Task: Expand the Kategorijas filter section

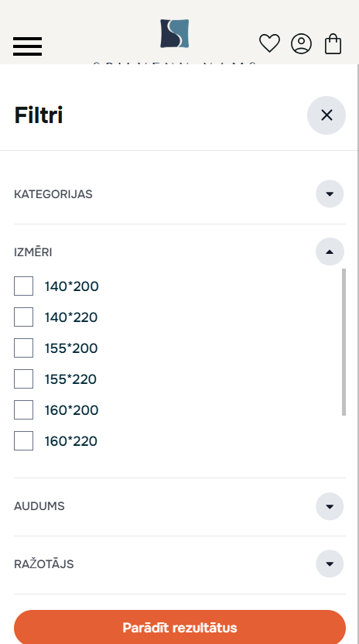Action: coord(330,194)
